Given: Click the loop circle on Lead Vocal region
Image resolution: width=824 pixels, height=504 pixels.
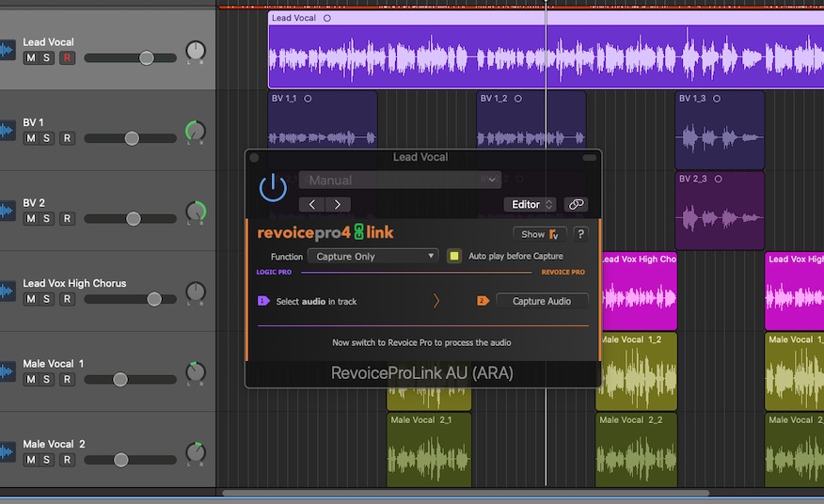Looking at the screenshot, I should pyautogui.click(x=327, y=19).
